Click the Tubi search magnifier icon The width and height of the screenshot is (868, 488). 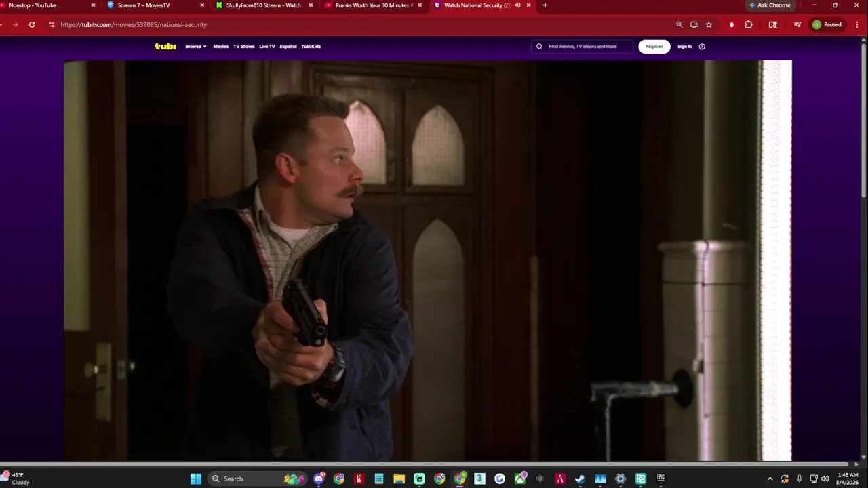pyautogui.click(x=540, y=47)
